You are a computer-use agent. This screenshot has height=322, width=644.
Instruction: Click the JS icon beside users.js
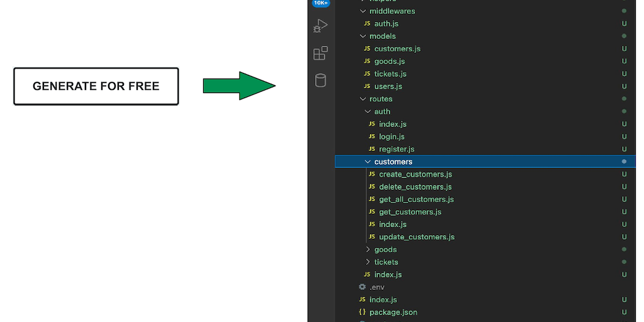(x=367, y=86)
